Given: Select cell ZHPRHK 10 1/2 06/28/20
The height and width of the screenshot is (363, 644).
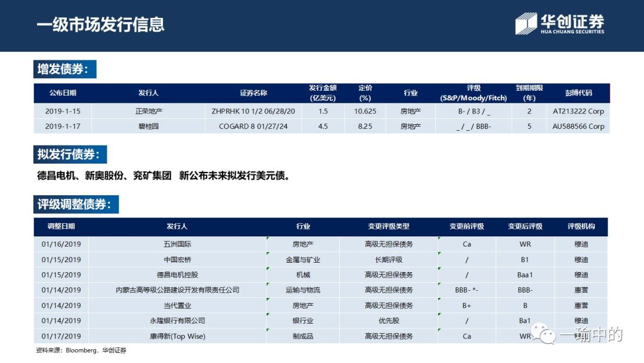Looking at the screenshot, I should tap(253, 111).
